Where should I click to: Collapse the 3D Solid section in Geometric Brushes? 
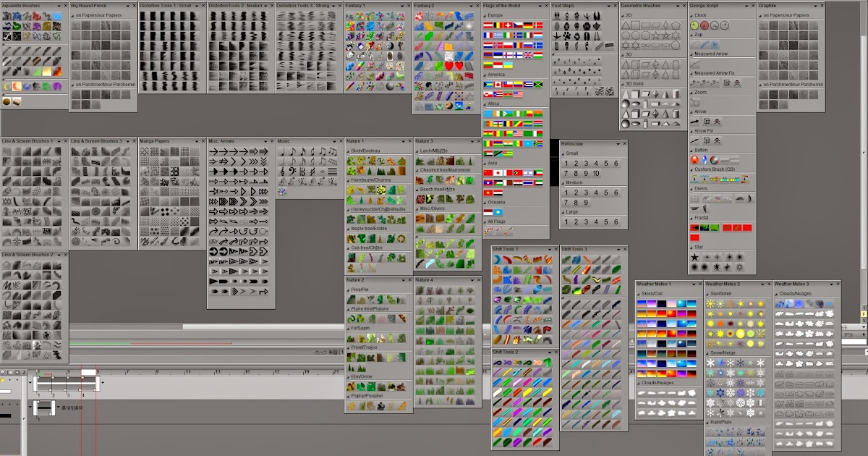tap(622, 84)
